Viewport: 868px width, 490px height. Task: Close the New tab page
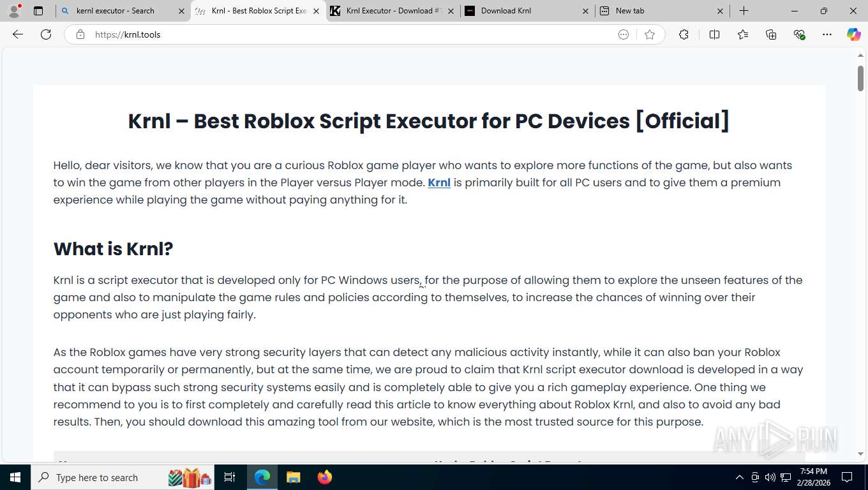click(721, 11)
